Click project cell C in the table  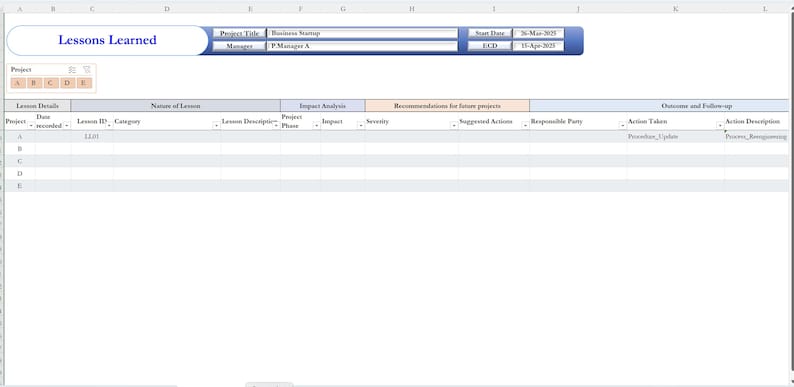20,161
